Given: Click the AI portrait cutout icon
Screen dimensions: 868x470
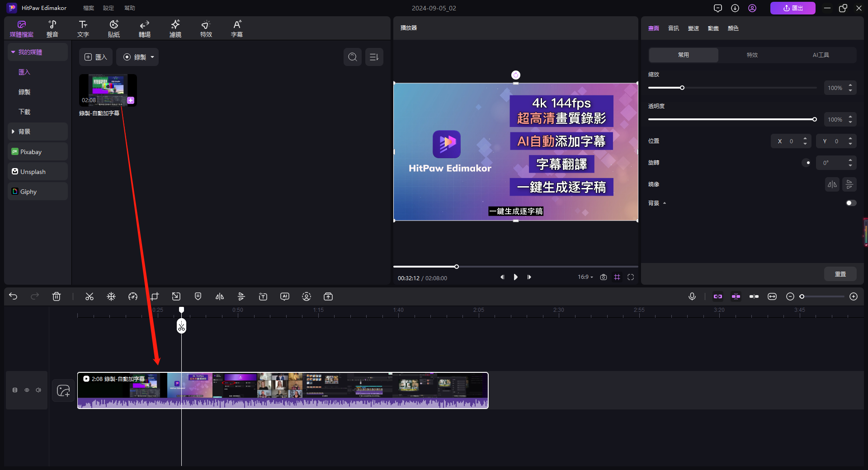Looking at the screenshot, I should [x=307, y=296].
